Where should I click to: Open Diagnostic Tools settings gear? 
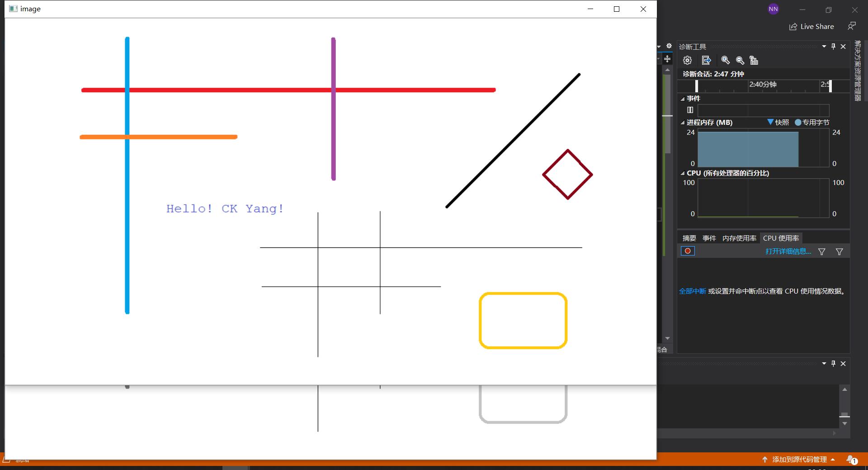tap(687, 60)
